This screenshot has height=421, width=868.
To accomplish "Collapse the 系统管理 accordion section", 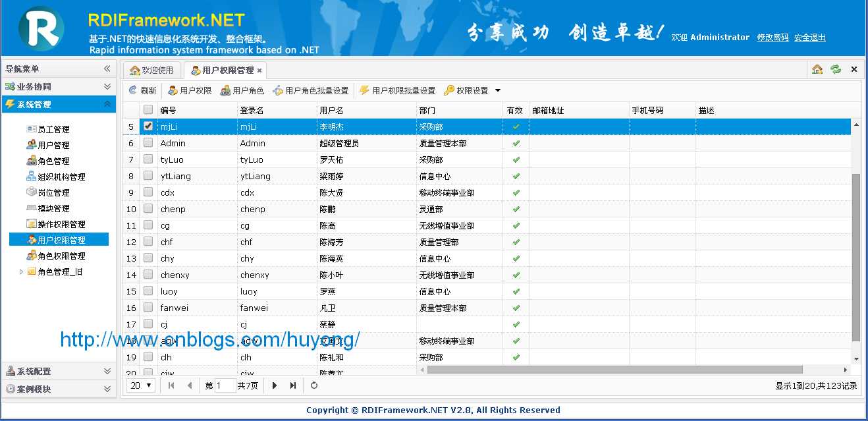I will pyautogui.click(x=59, y=104).
